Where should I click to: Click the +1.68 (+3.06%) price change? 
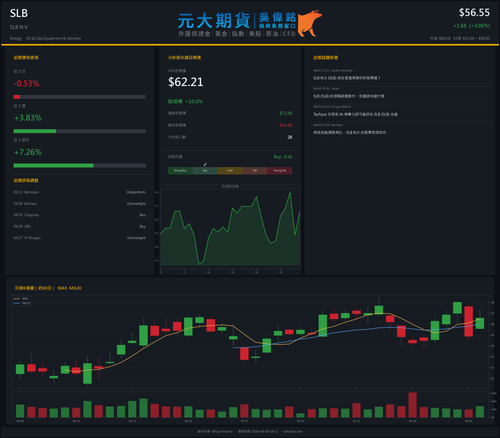tap(471, 26)
